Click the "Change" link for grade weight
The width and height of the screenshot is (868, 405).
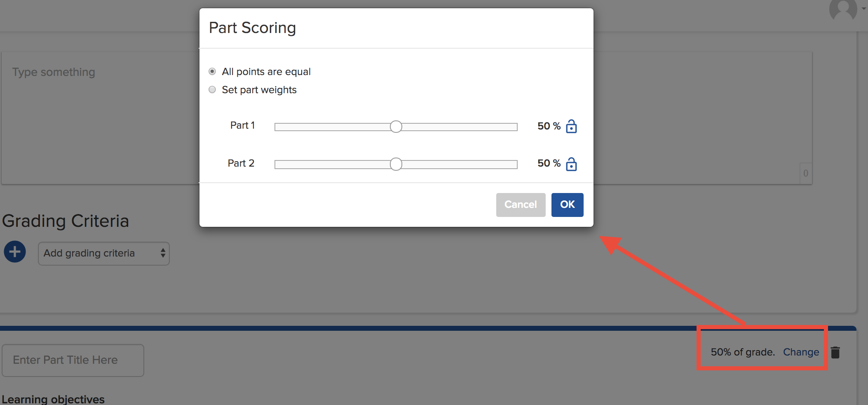(801, 352)
